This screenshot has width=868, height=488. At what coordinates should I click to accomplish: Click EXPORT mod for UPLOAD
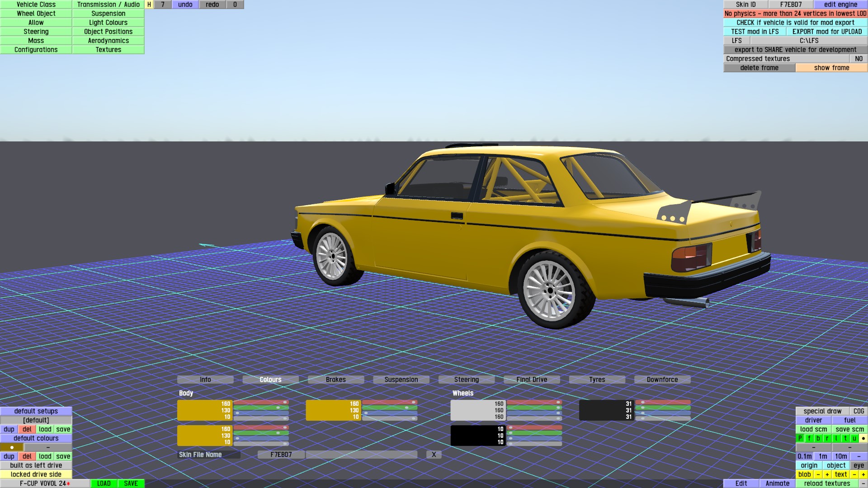[827, 32]
